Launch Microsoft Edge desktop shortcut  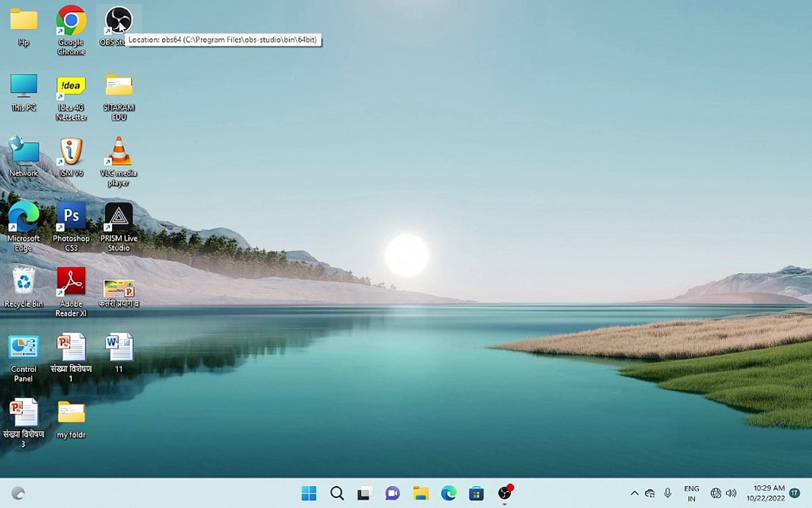coord(24,216)
